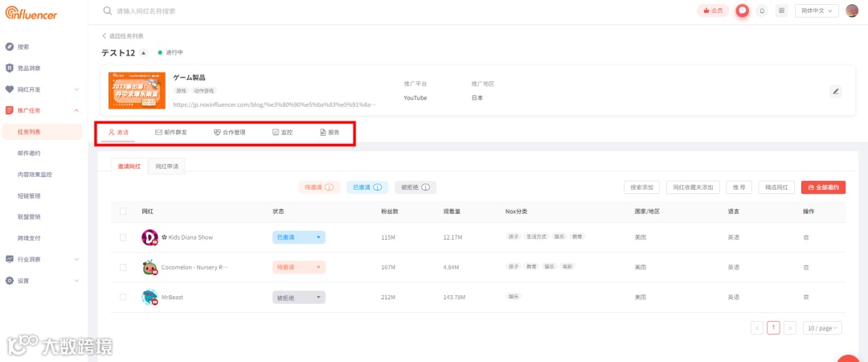Click the 网红收藏夹添加 button

(x=693, y=187)
